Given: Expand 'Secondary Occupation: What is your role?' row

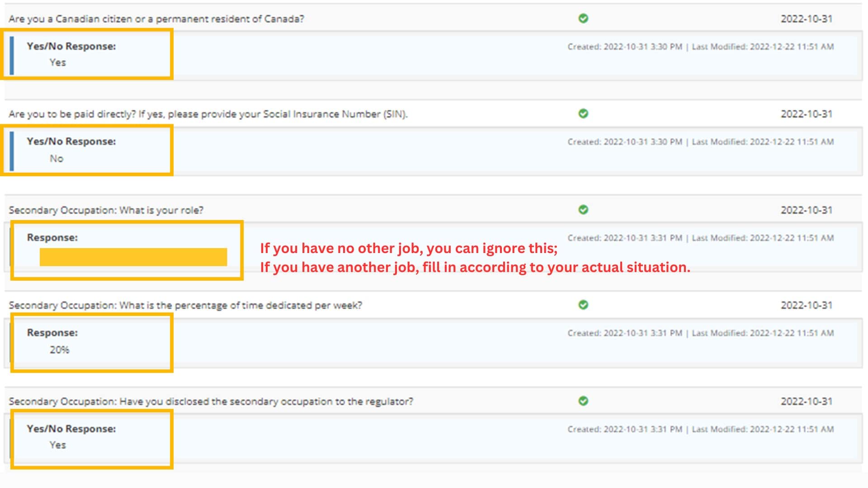Looking at the screenshot, I should (106, 210).
